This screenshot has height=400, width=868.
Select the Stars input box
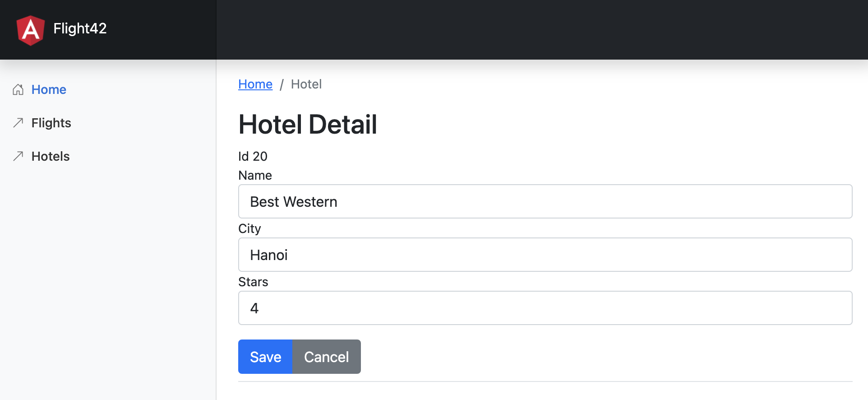point(545,308)
